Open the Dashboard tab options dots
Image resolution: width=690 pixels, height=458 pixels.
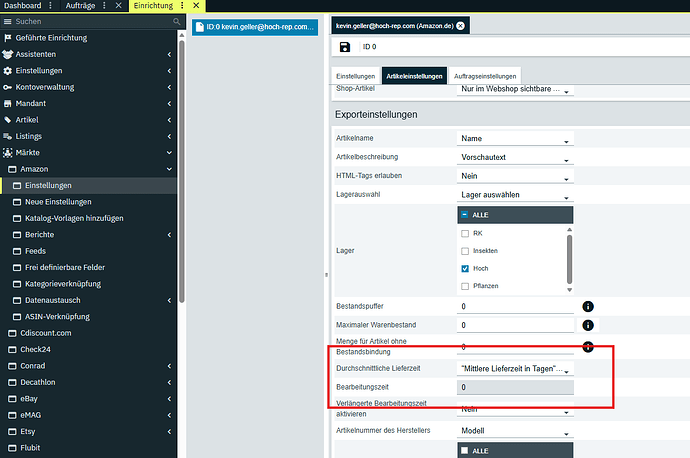coord(50,5)
